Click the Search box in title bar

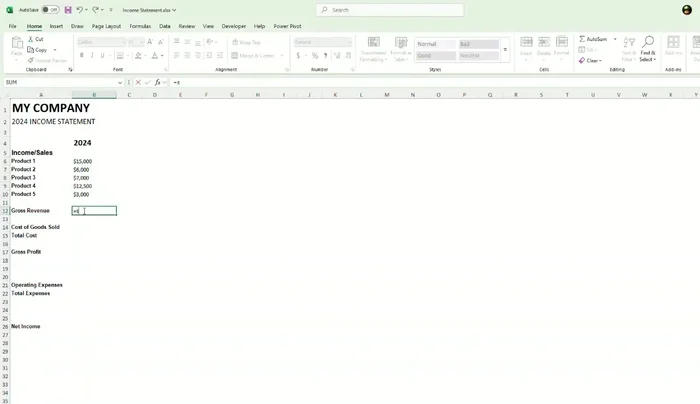point(390,10)
